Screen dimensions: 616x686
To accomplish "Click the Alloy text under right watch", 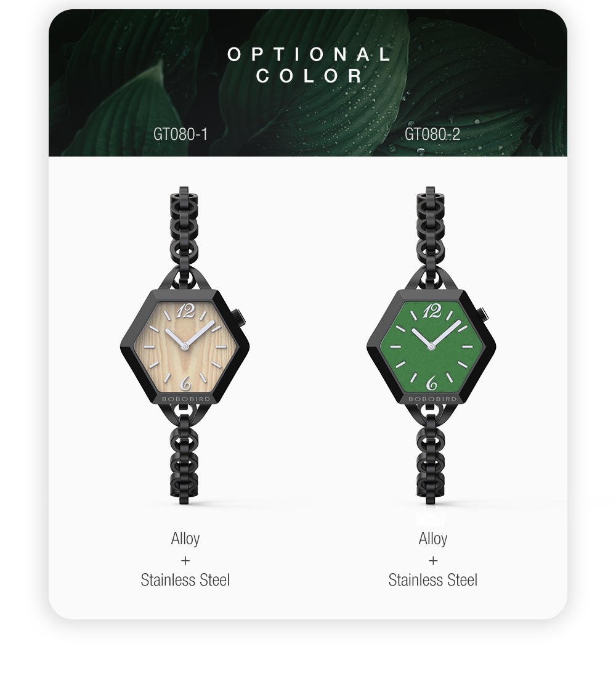I will pyautogui.click(x=433, y=539).
